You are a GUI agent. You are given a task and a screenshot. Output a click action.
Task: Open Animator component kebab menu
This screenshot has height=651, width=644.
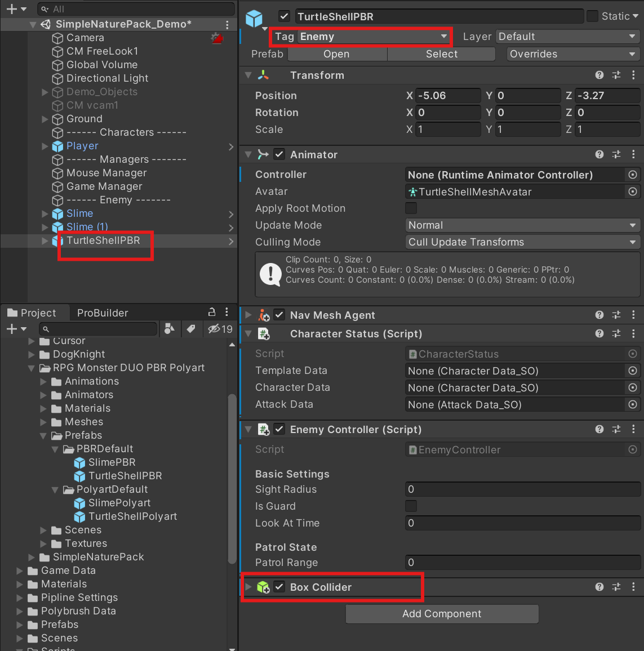point(633,154)
